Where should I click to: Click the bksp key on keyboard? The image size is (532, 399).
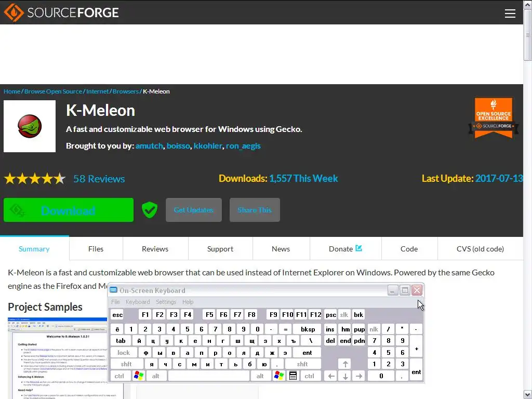[x=308, y=329]
